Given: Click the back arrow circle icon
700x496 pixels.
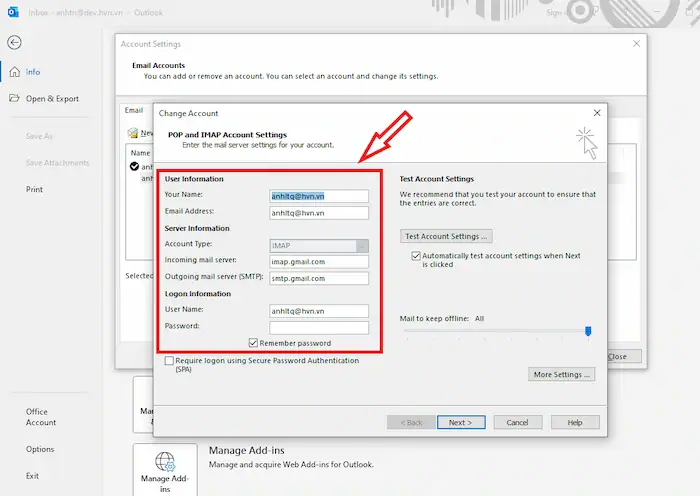Looking at the screenshot, I should [x=14, y=42].
